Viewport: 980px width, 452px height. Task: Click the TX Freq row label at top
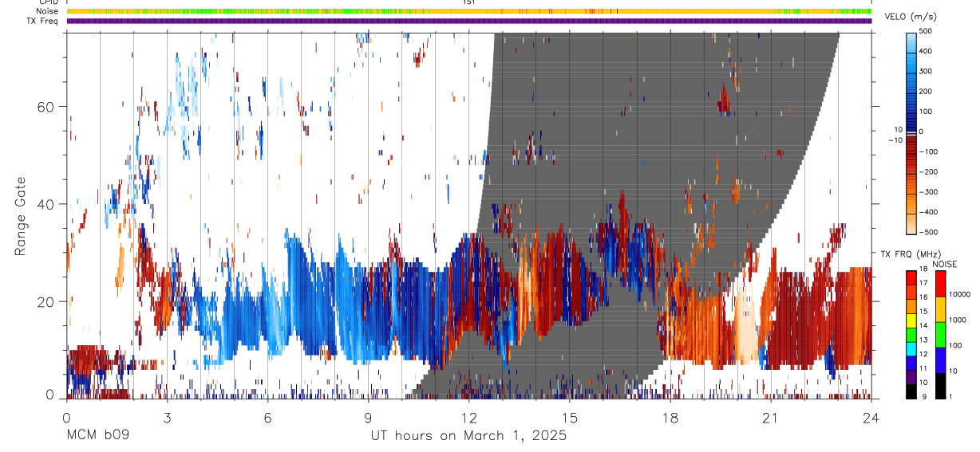(x=42, y=21)
